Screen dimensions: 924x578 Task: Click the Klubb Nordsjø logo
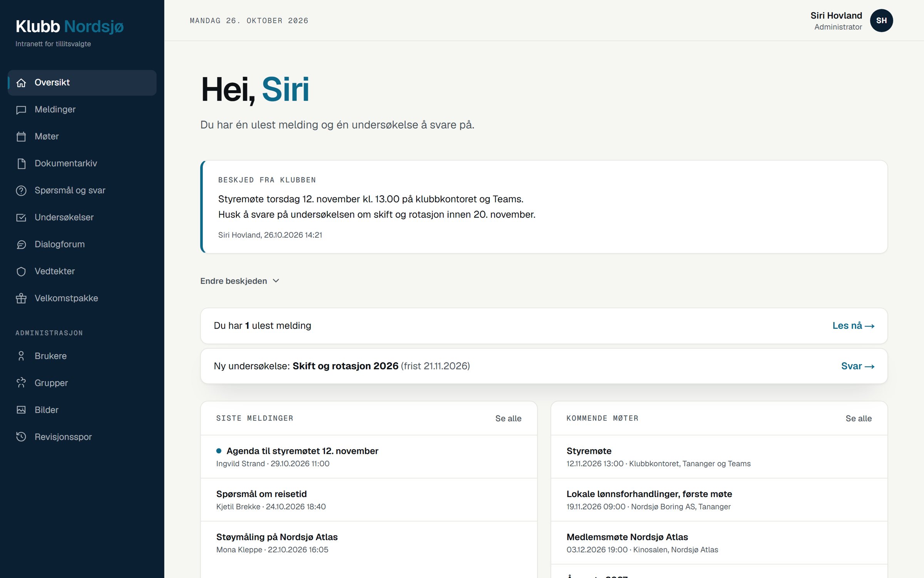pos(70,27)
